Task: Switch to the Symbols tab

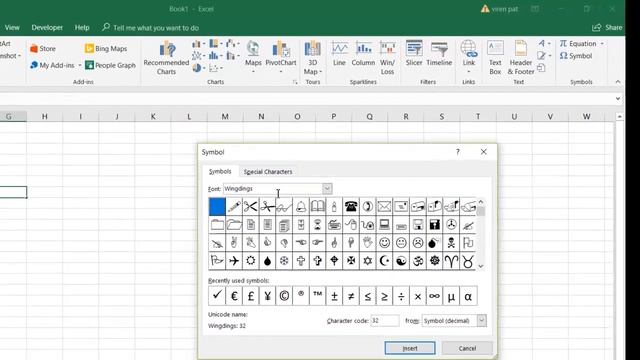Action: 220,171
